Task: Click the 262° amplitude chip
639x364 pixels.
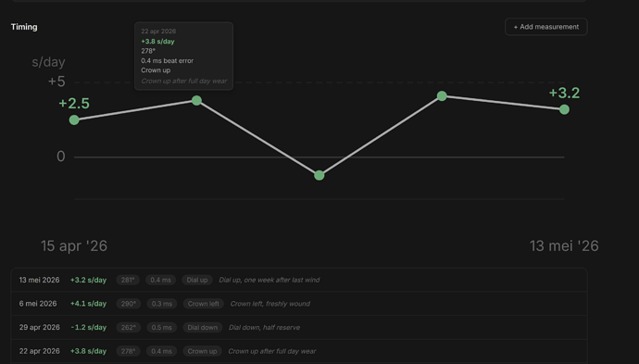Action: 129,327
